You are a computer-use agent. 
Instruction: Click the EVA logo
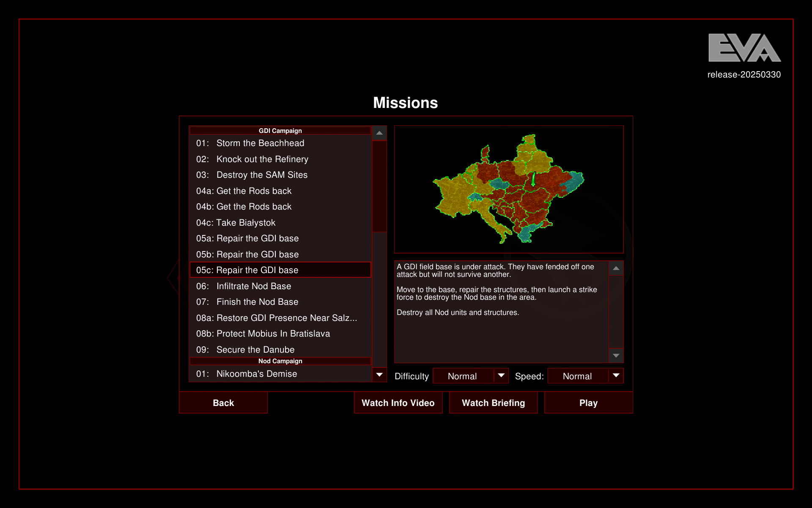(744, 48)
